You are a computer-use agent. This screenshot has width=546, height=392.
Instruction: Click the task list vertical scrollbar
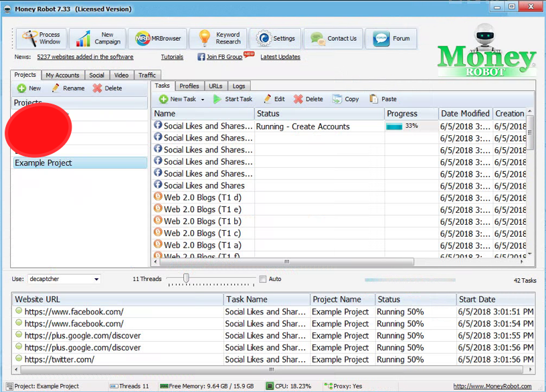pos(530,133)
